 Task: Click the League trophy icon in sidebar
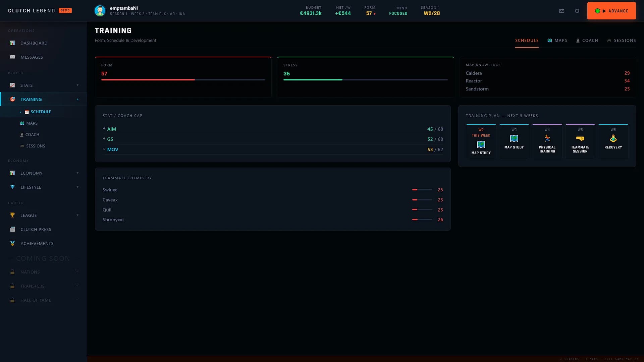[x=12, y=215]
